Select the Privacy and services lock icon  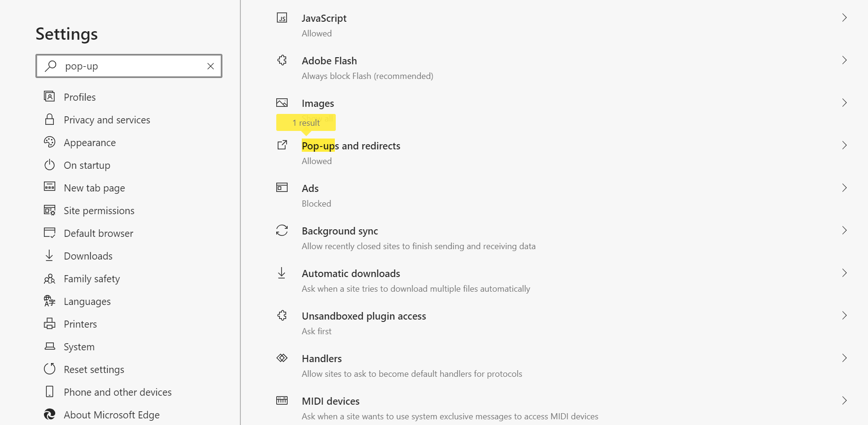50,120
